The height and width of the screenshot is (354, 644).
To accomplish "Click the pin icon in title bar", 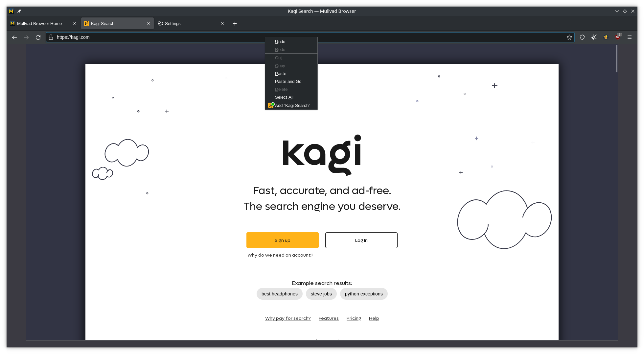I will tap(19, 11).
